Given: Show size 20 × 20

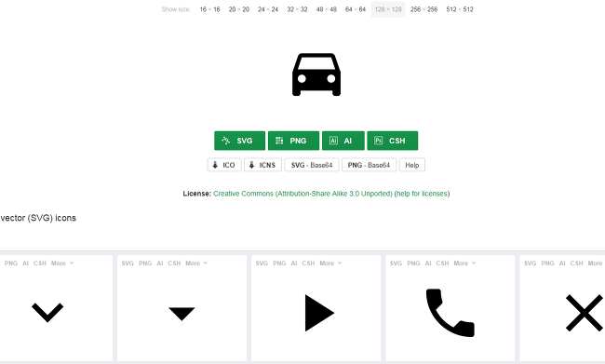Looking at the screenshot, I should click(x=239, y=9).
